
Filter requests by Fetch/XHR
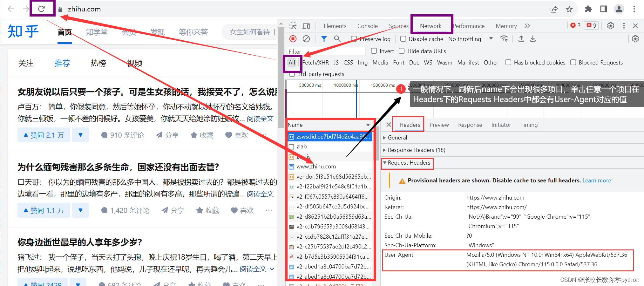[x=315, y=63]
